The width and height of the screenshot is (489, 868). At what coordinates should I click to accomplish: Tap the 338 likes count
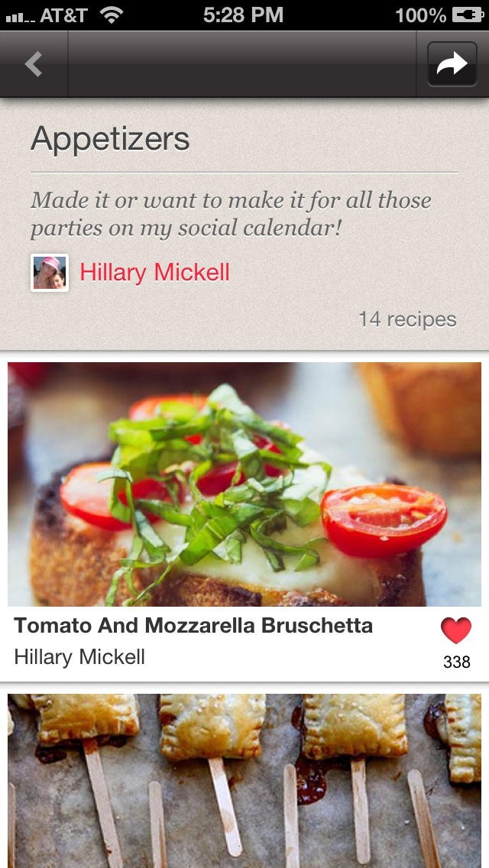(456, 662)
